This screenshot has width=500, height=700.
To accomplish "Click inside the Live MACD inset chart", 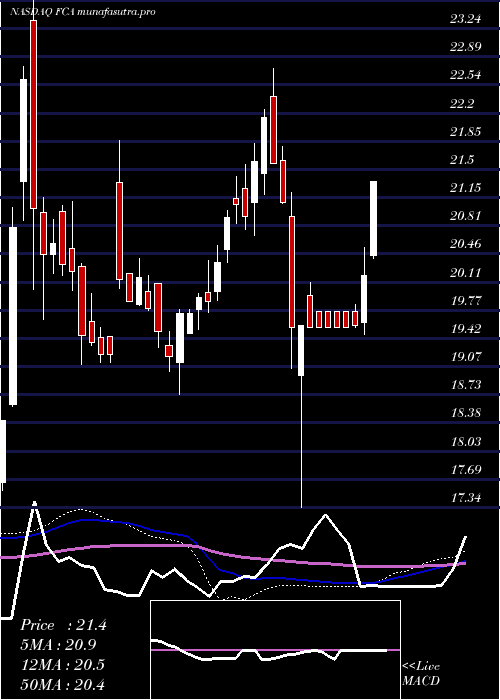I will pyautogui.click(x=275, y=650).
